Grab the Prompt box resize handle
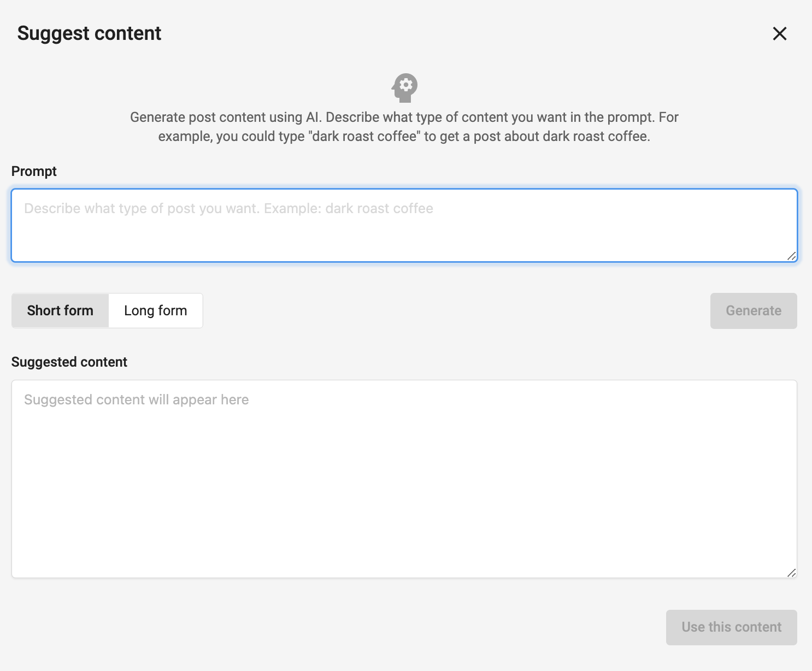The image size is (812, 671). 791,256
